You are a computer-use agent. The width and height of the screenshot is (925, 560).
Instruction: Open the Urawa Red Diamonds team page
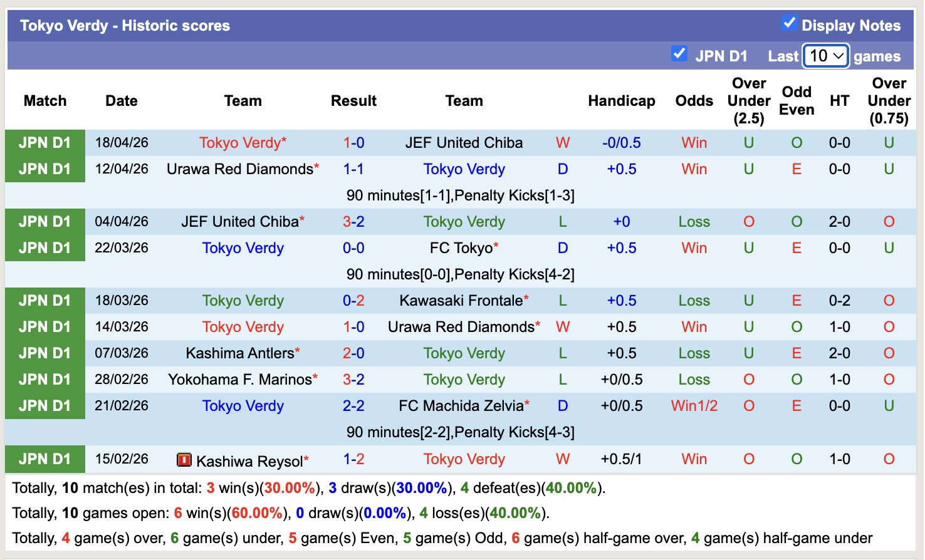[x=238, y=169]
